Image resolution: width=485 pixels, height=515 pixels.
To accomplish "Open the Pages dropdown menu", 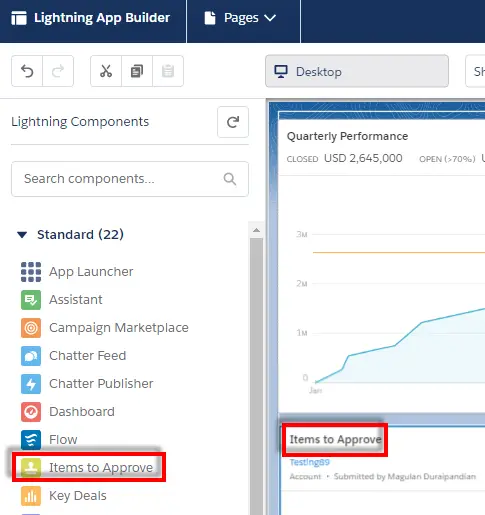I will pos(244,18).
